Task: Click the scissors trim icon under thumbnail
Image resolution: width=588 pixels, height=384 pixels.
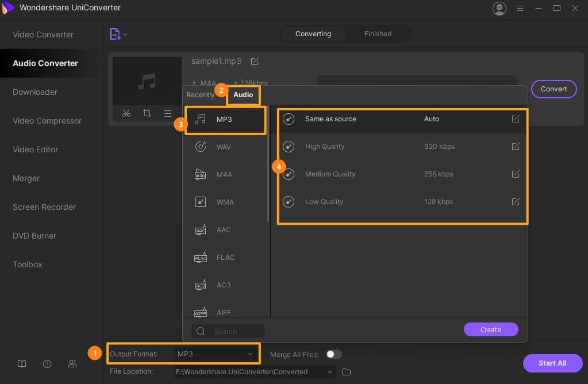Action: tap(126, 113)
